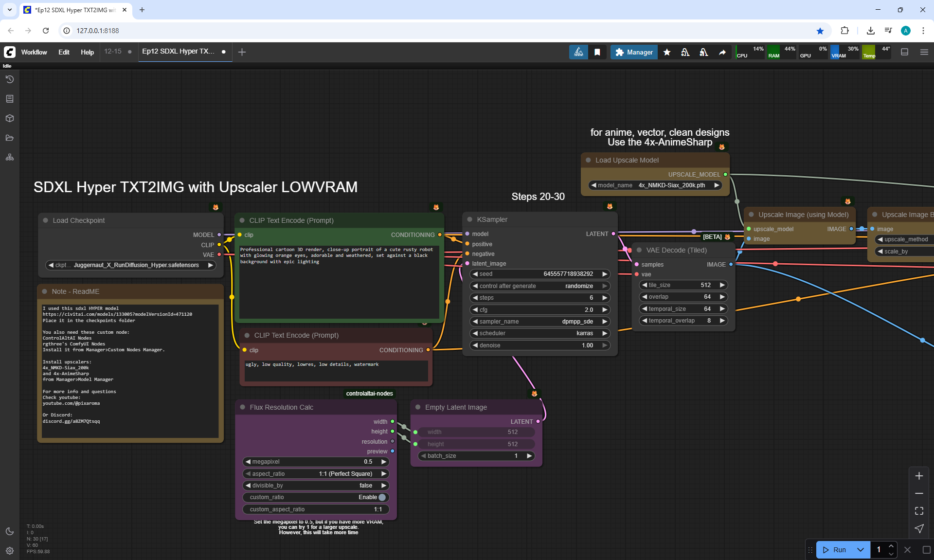Expand the Run button dropdown chevron
Image resolution: width=934 pixels, height=560 pixels.
[860, 550]
